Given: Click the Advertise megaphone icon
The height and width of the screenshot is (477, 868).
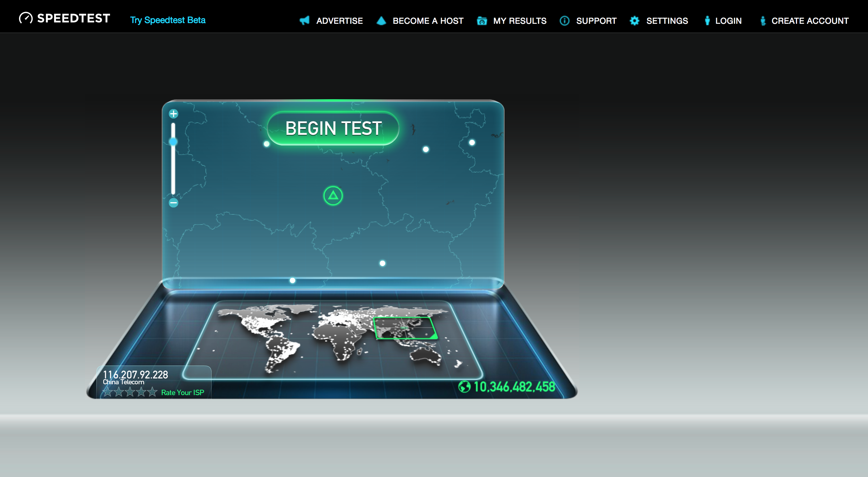Looking at the screenshot, I should pyautogui.click(x=305, y=20).
